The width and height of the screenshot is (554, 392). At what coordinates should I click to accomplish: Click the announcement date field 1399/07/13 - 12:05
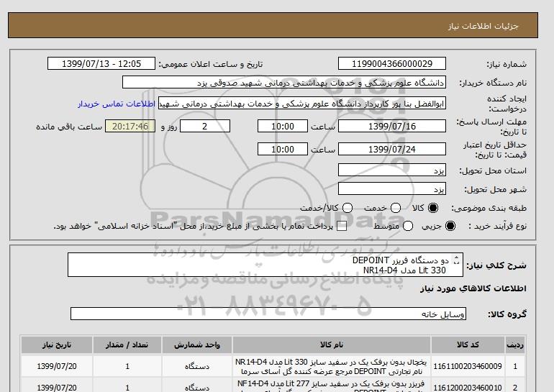(101, 63)
